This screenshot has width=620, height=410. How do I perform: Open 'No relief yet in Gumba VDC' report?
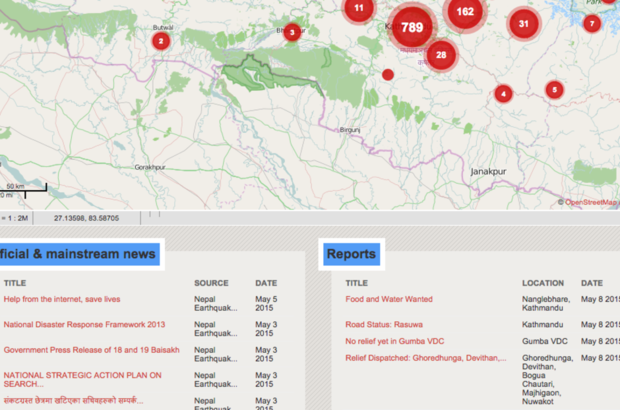[x=396, y=341]
